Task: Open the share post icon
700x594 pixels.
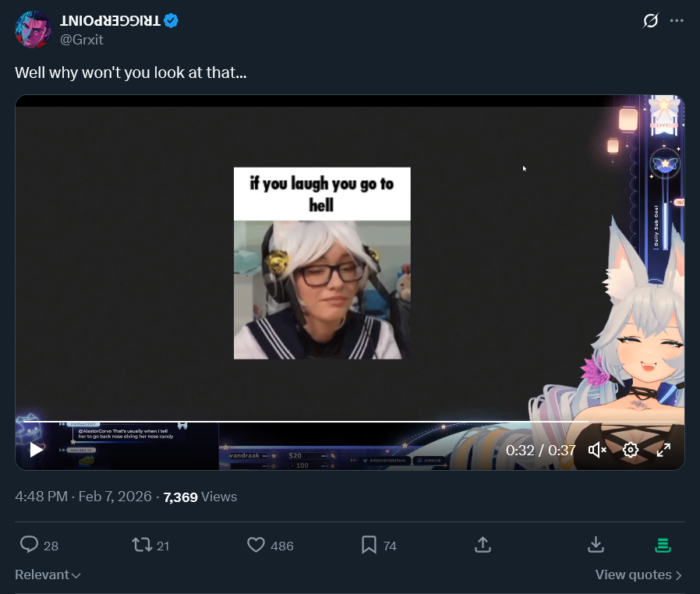Action: pos(483,545)
